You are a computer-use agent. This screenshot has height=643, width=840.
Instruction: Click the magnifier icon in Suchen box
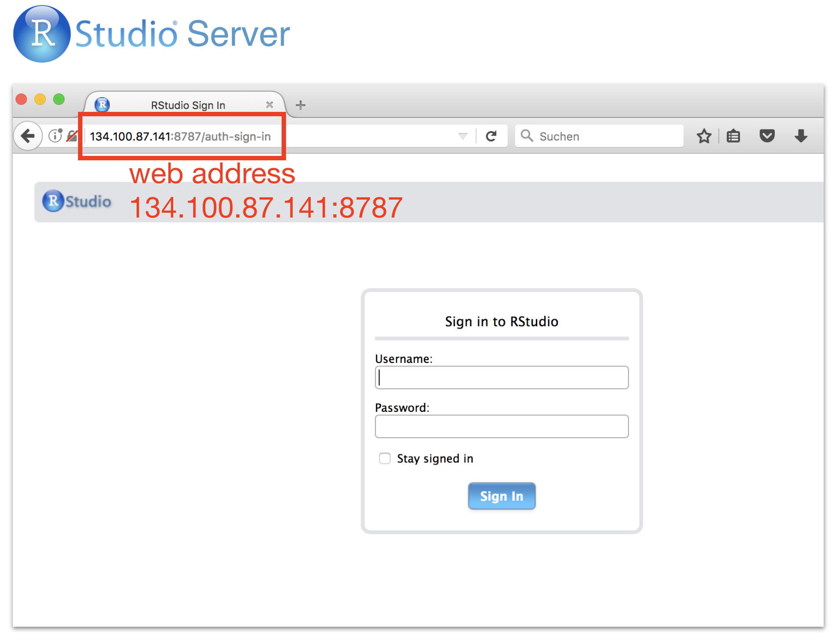point(527,136)
